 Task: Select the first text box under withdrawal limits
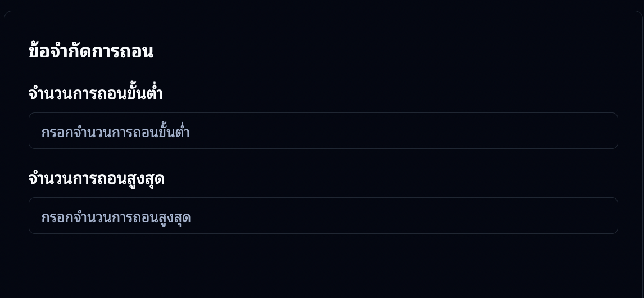[323, 131]
